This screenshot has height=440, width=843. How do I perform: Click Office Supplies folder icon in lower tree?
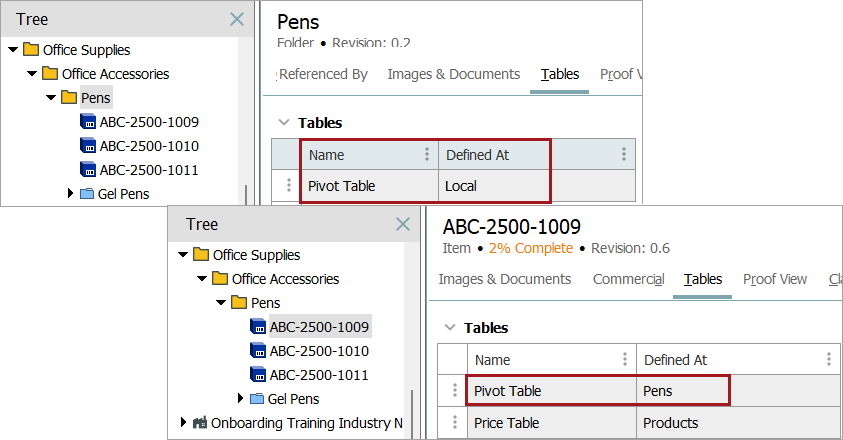pyautogui.click(x=201, y=254)
